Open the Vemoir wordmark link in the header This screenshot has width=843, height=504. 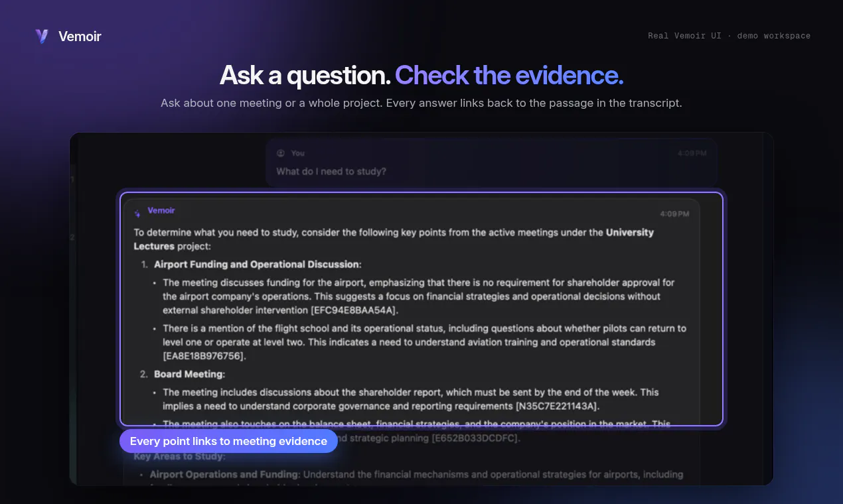click(x=80, y=36)
